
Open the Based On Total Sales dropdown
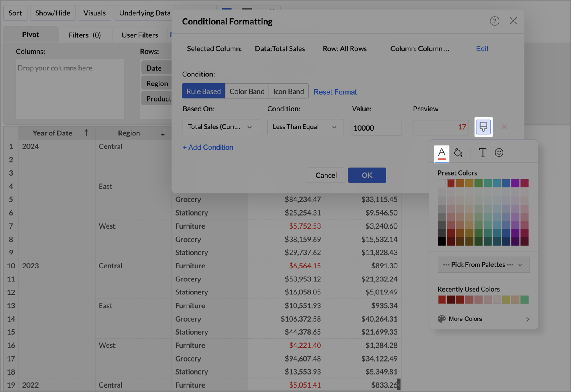tap(220, 127)
